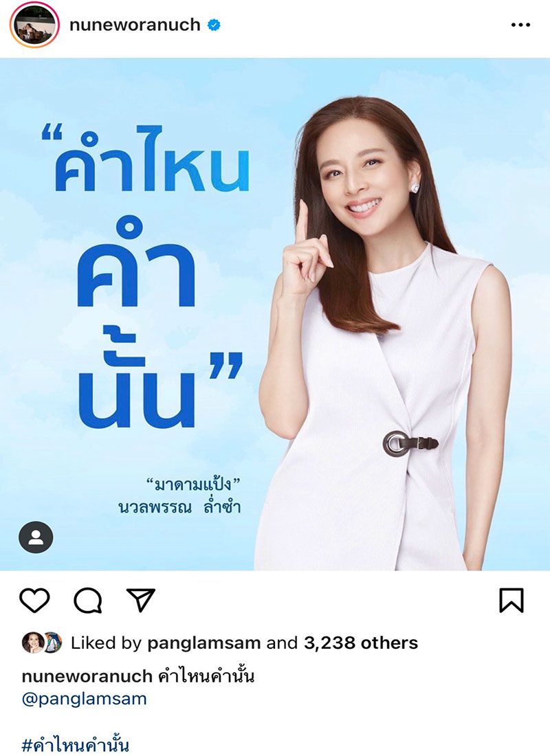Show tagged people via person icon
The image size is (550, 756).
coord(36,537)
